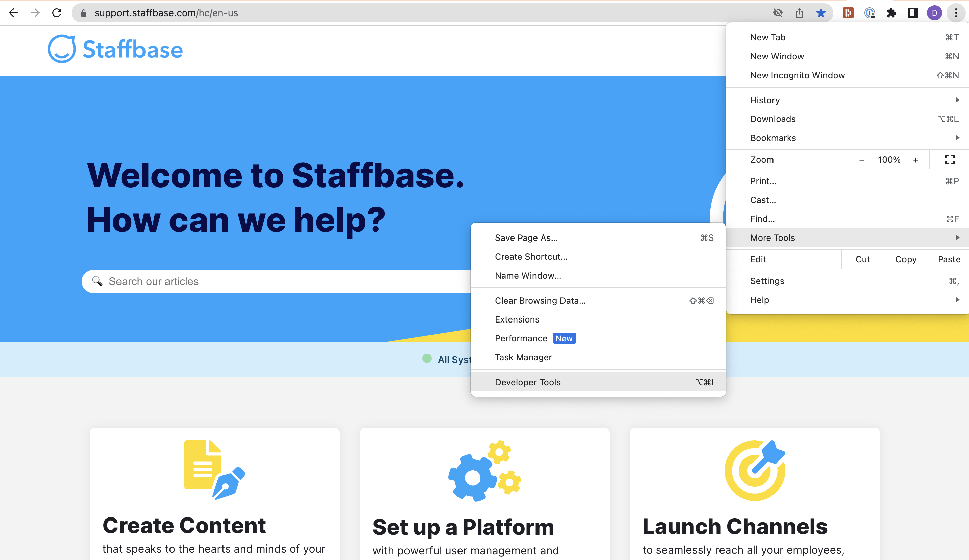
Task: Open the password manager extension icon
Action: click(x=870, y=13)
